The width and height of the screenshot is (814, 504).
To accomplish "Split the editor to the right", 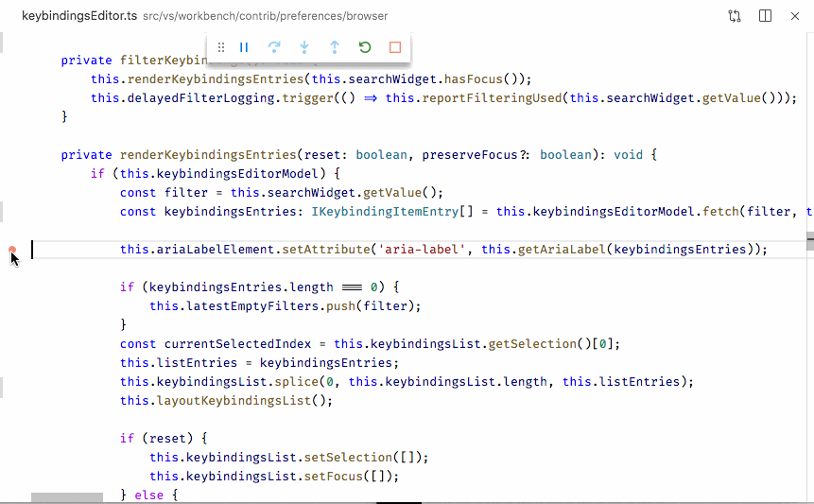I will point(765,16).
